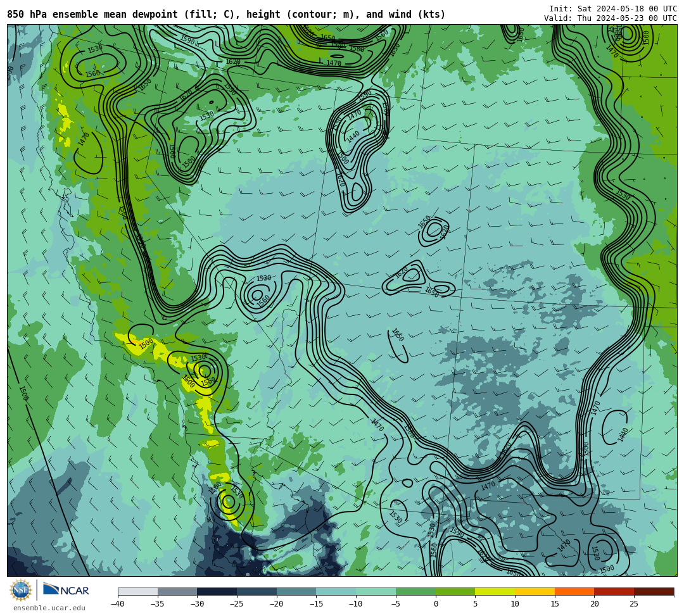This screenshot has height=616, width=684.
Task: Click the positive 15 colorbar tick label
Action: 554,604
